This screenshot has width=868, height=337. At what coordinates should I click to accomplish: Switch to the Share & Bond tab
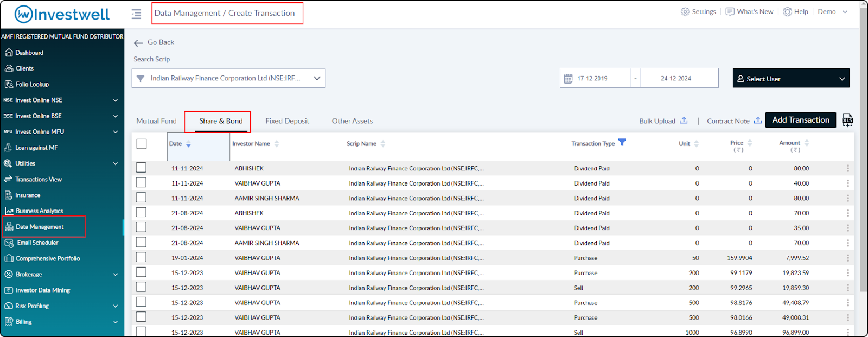point(221,121)
